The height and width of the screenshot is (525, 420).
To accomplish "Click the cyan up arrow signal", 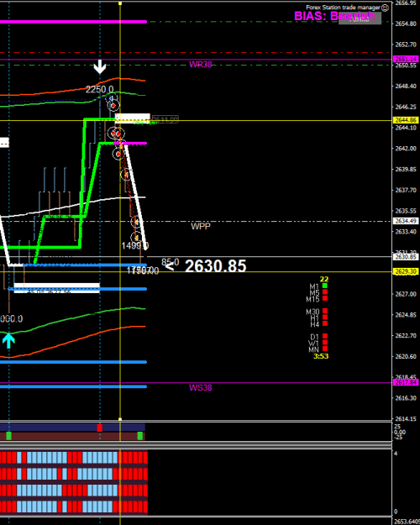I will click(x=8, y=340).
